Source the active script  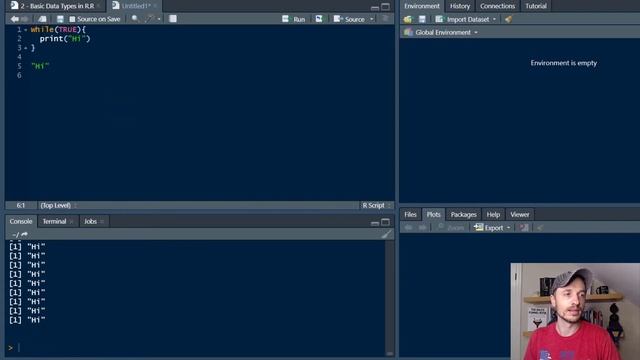(349, 19)
